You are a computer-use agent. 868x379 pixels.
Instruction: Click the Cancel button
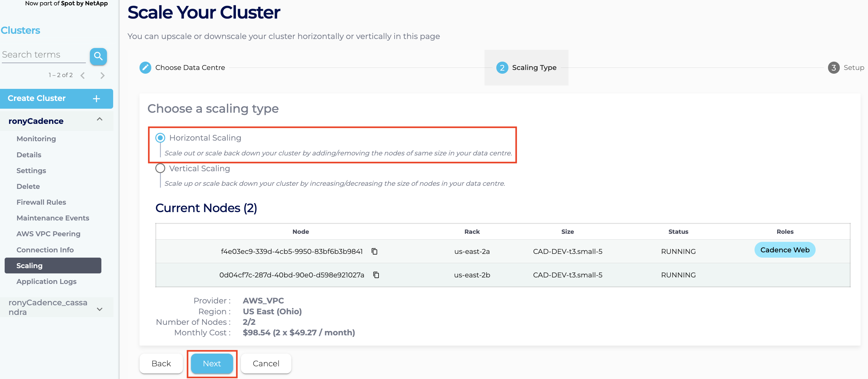coord(266,364)
